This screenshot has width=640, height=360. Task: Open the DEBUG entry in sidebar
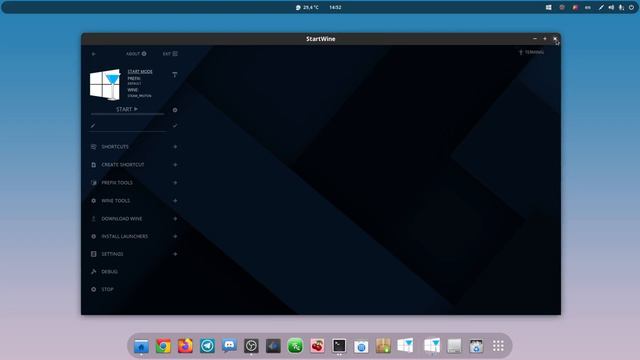[109, 271]
